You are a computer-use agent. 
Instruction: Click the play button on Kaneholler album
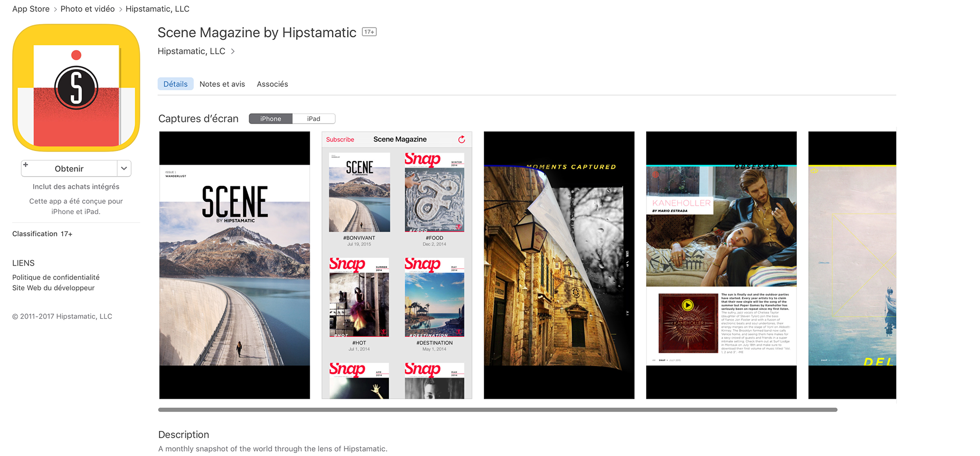(x=688, y=305)
